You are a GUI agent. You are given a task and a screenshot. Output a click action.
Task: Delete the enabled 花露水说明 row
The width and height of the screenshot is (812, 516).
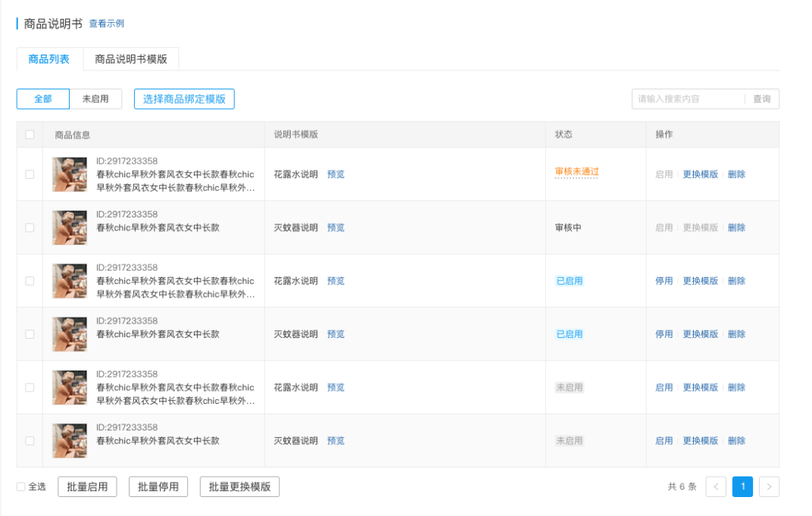coord(736,281)
